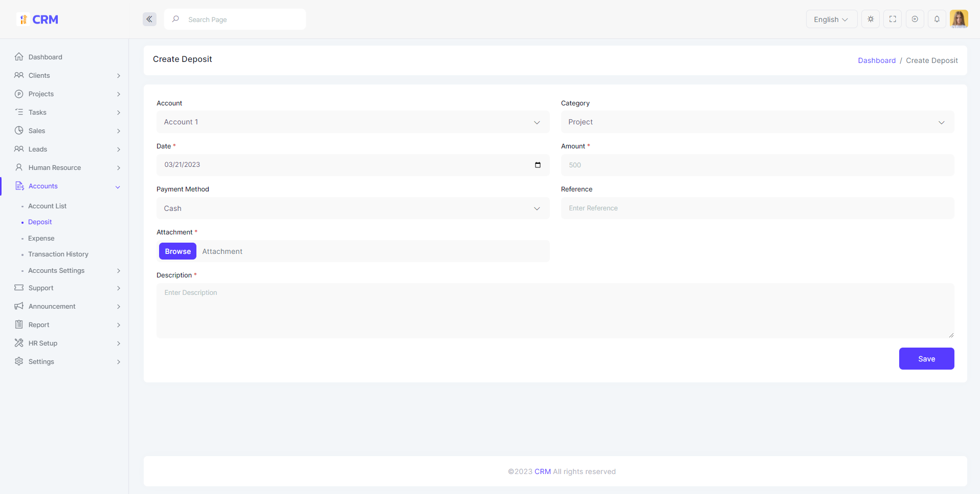Click Browse to attach a file
Viewport: 980px width, 494px height.
click(x=177, y=251)
